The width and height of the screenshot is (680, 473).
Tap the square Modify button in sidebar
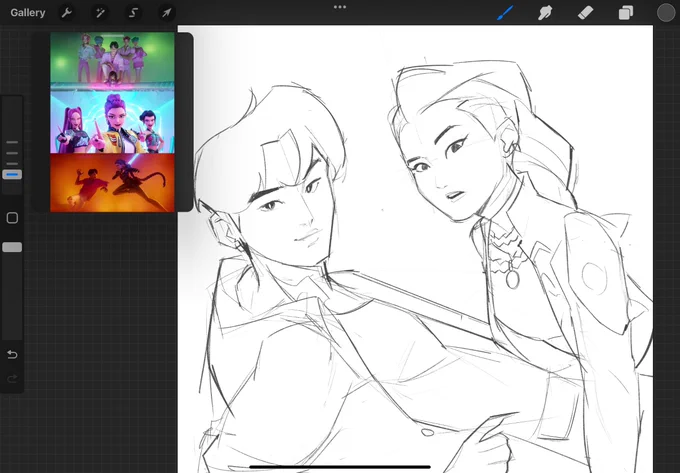[12, 218]
